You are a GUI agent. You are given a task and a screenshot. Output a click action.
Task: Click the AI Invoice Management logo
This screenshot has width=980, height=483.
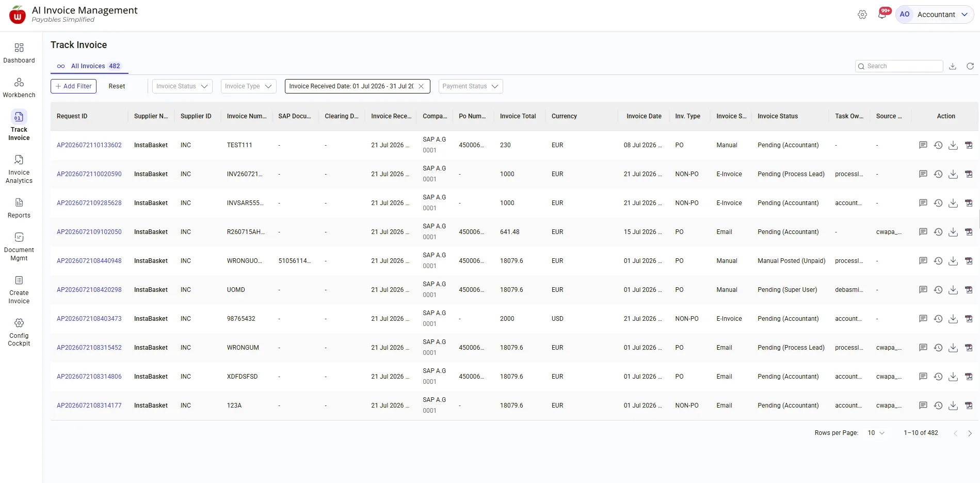pos(18,15)
